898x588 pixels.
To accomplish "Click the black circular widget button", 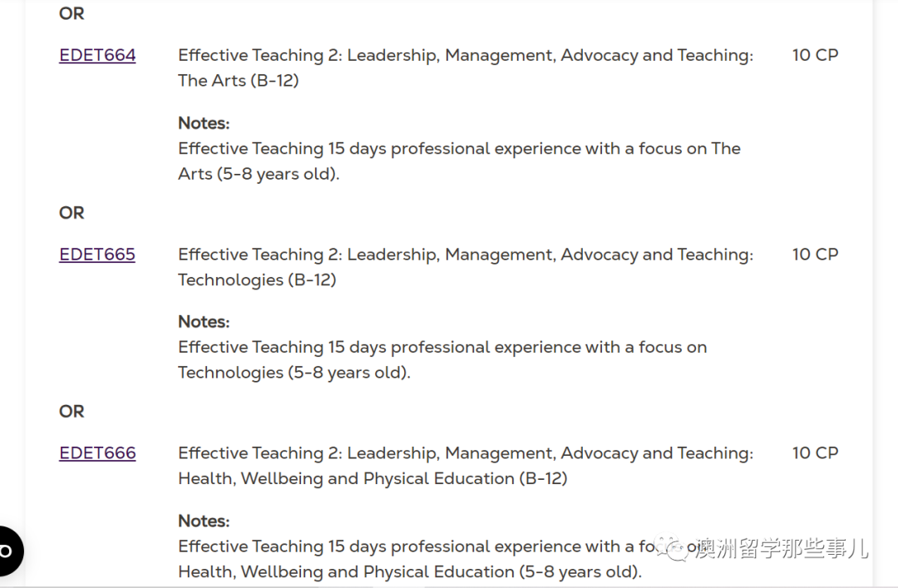I will (x=8, y=551).
